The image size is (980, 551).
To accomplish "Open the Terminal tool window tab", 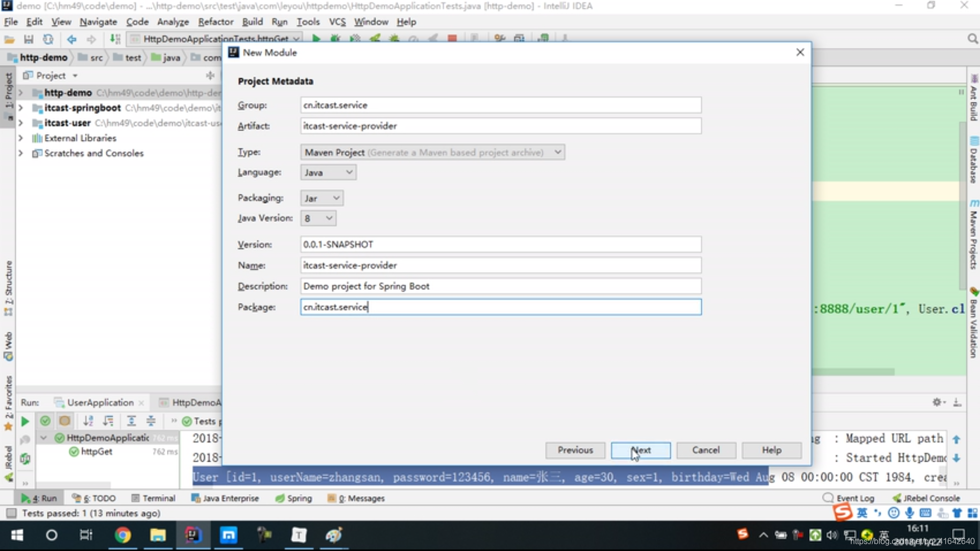I will tap(153, 498).
